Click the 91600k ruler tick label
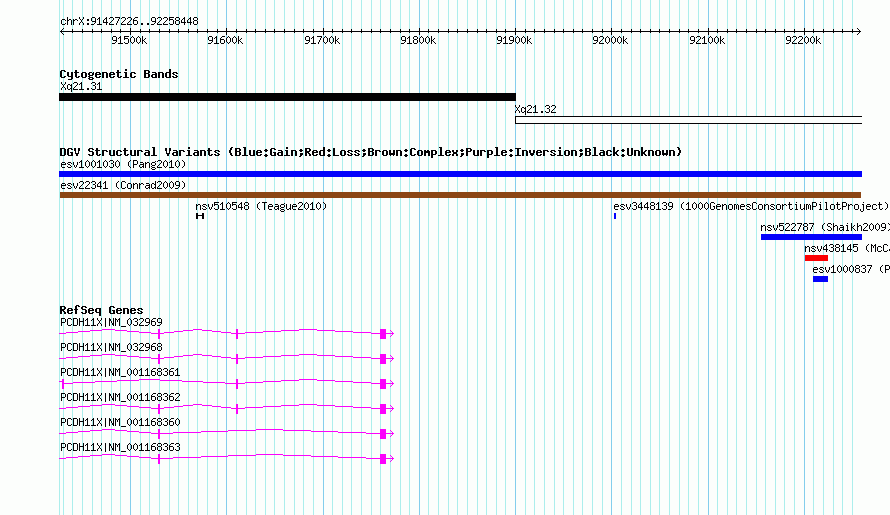Viewport: 890px width, 515px height. pos(225,40)
